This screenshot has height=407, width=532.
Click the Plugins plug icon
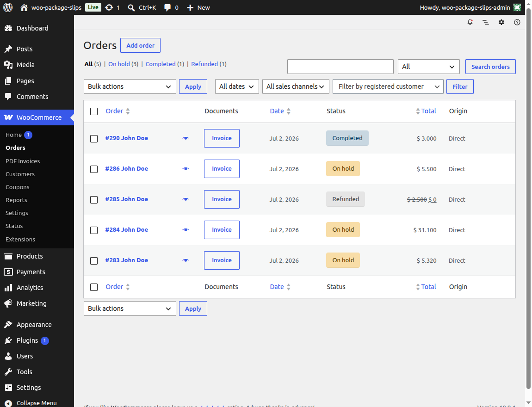point(8,340)
